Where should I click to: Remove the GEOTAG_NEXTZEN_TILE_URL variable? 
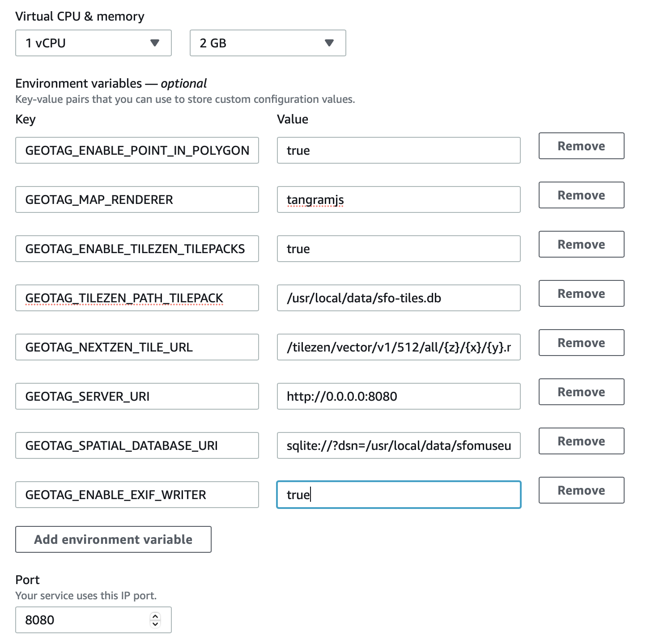(581, 343)
